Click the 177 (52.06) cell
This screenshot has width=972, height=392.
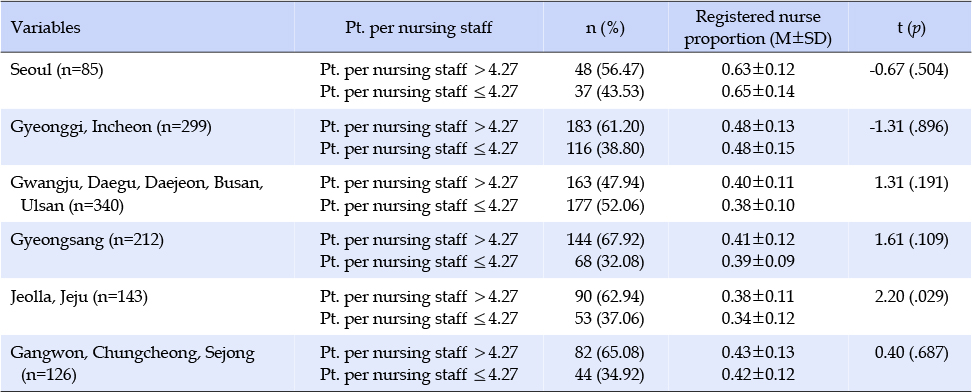[606, 205]
